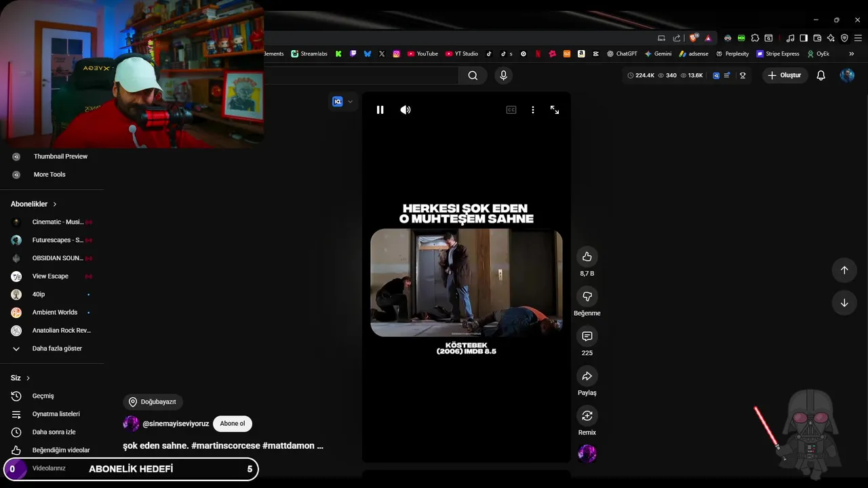Open the account avatar menu
This screenshot has width=868, height=488.
[847, 75]
